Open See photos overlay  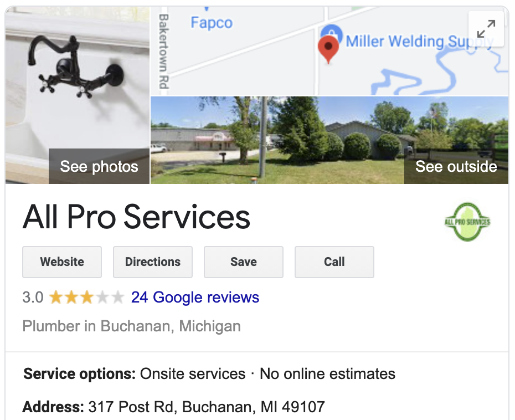(x=99, y=166)
